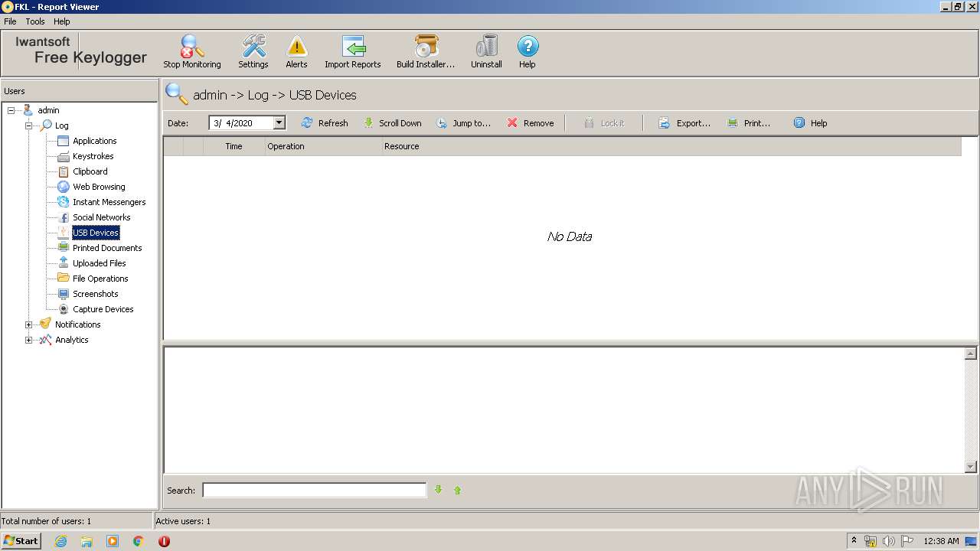Click the Export button
This screenshot has height=551, width=980.
click(x=684, y=122)
